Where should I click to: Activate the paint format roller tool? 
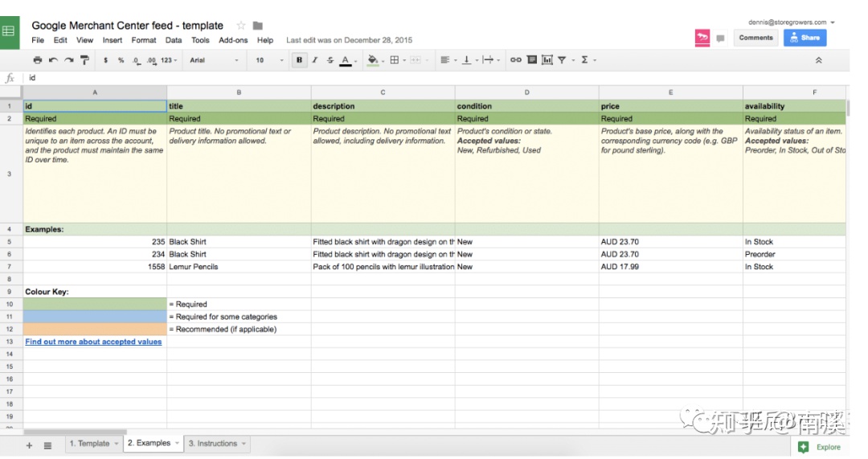pos(84,59)
